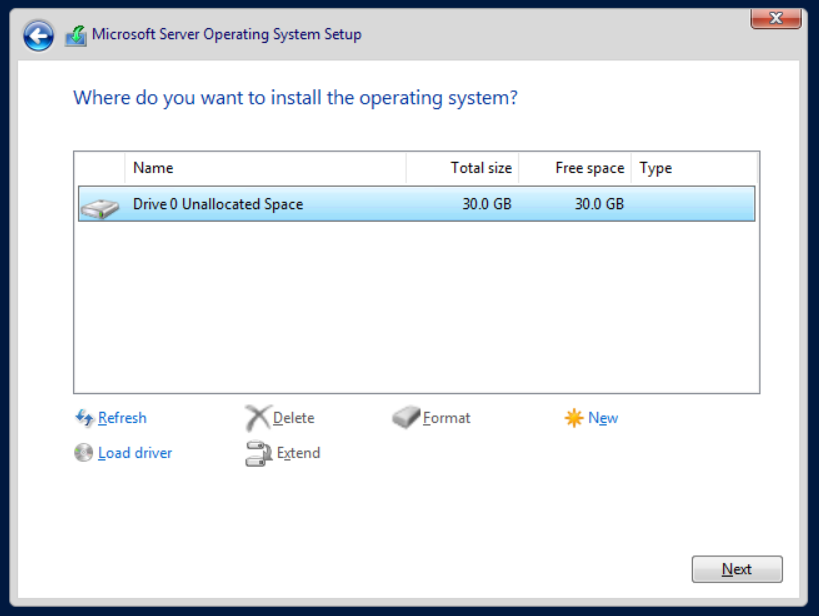
Task: Create a partition with the New link
Action: click(x=603, y=418)
